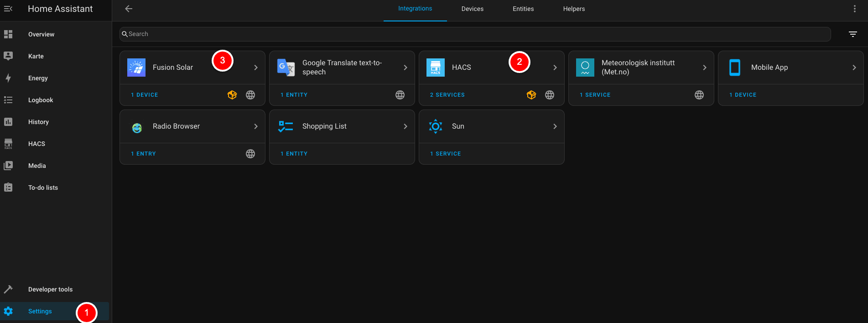Open Energy dashboard in the sidebar
Viewport: 868px width, 323px height.
click(38, 78)
